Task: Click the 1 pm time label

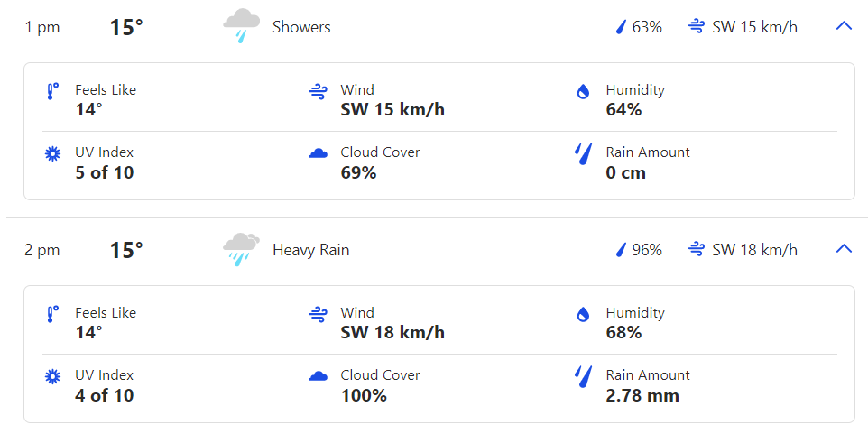Action: coord(42,27)
